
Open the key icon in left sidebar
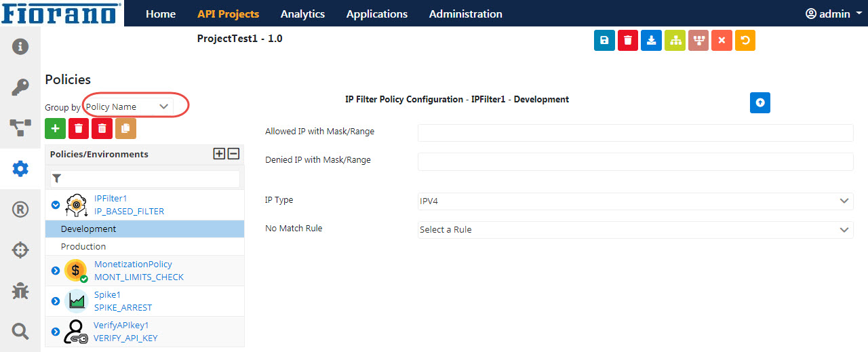pos(20,87)
